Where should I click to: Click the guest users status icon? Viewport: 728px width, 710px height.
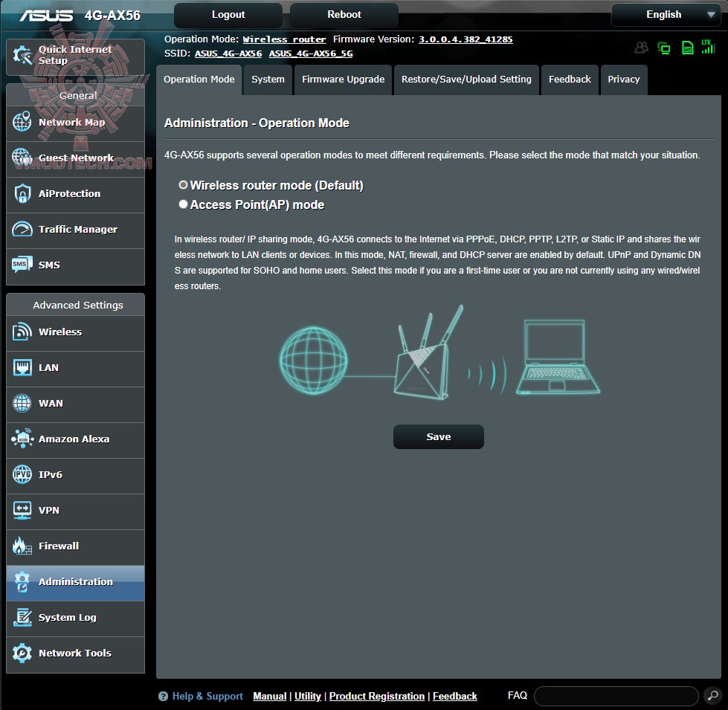[642, 48]
